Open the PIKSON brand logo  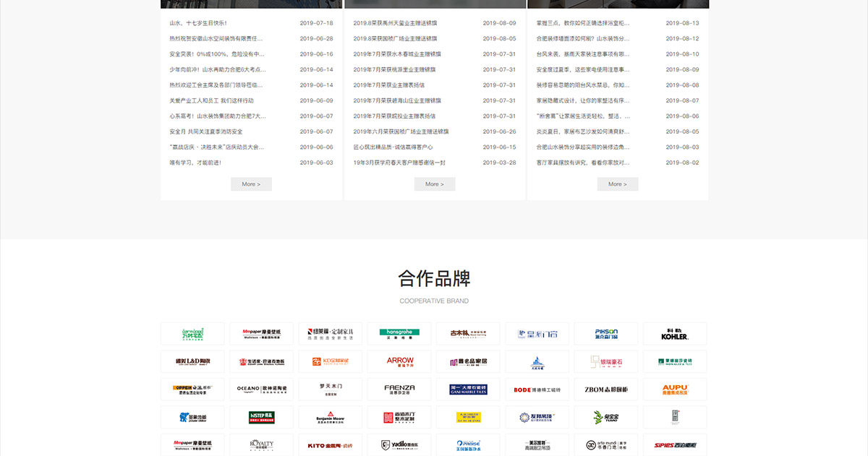pyautogui.click(x=606, y=333)
